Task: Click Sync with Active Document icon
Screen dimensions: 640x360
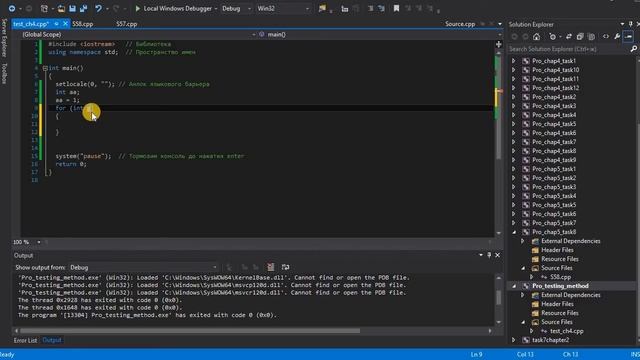Action: 569,37
